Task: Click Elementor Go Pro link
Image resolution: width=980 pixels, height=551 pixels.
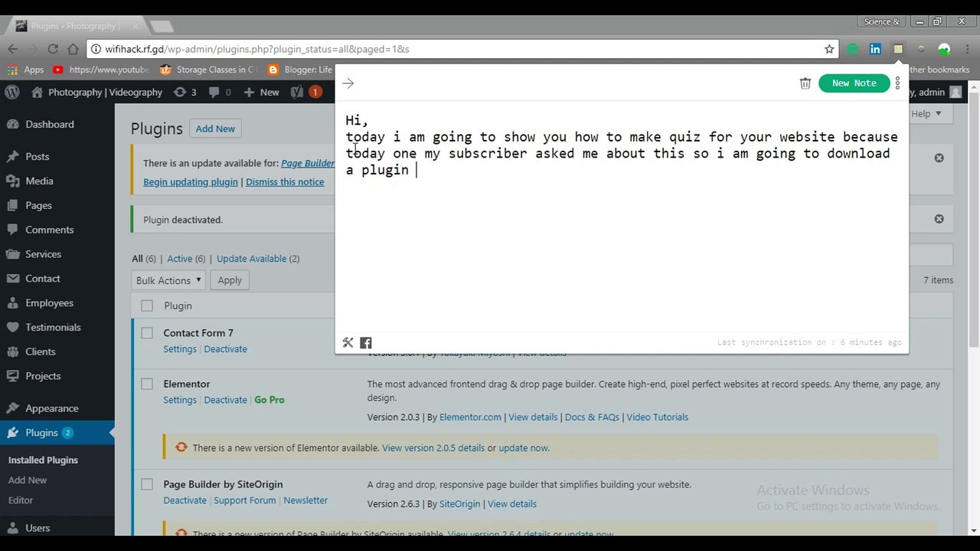Action: [269, 400]
